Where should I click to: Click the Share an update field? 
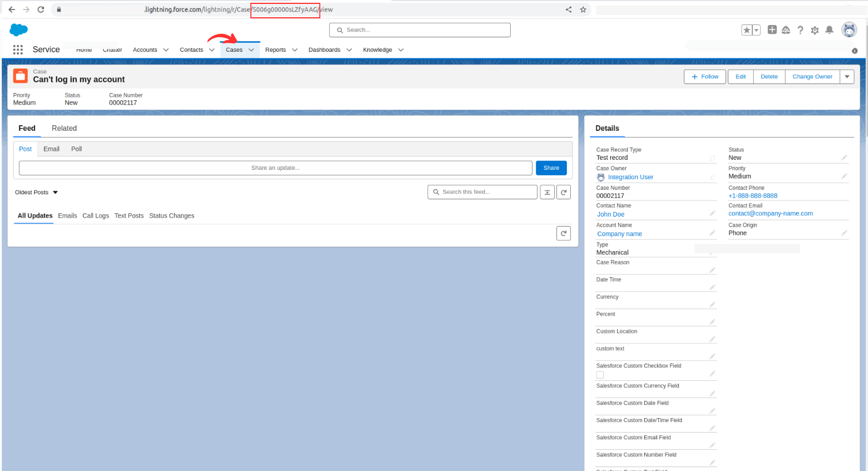[275, 168]
